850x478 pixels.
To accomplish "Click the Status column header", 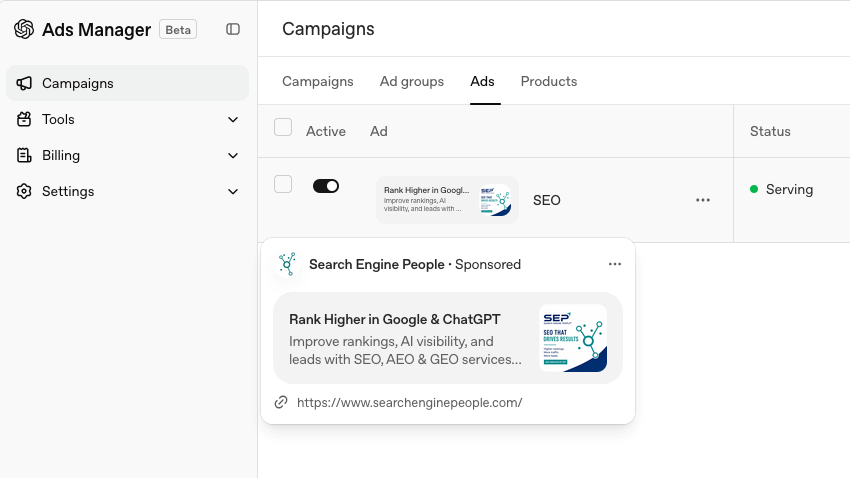I will (770, 131).
